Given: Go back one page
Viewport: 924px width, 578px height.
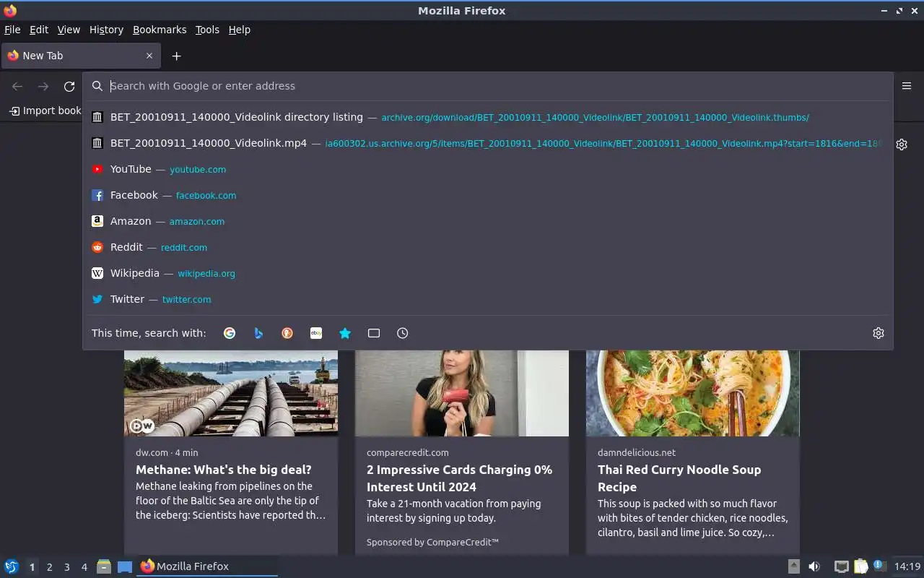Looking at the screenshot, I should [x=17, y=87].
